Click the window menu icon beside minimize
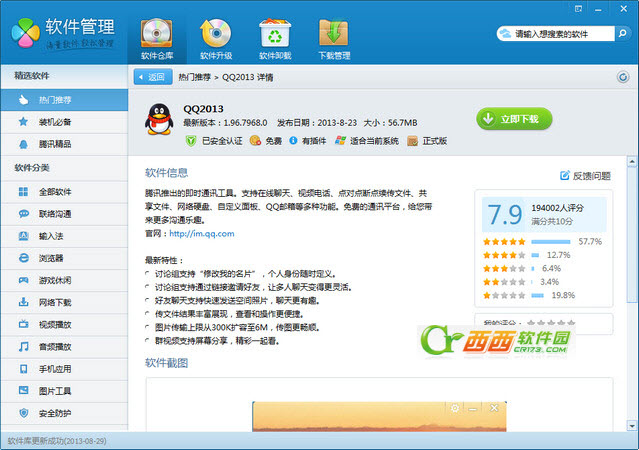The image size is (639, 450). (578, 9)
